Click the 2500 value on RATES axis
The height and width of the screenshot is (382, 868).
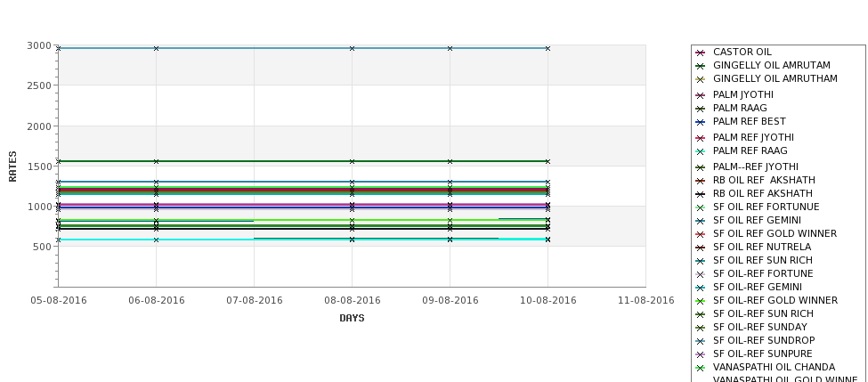point(39,85)
